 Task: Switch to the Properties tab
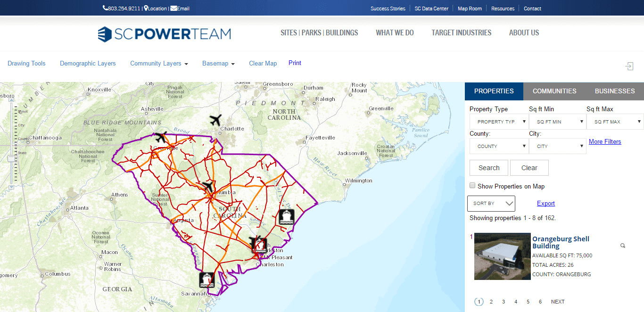click(494, 91)
